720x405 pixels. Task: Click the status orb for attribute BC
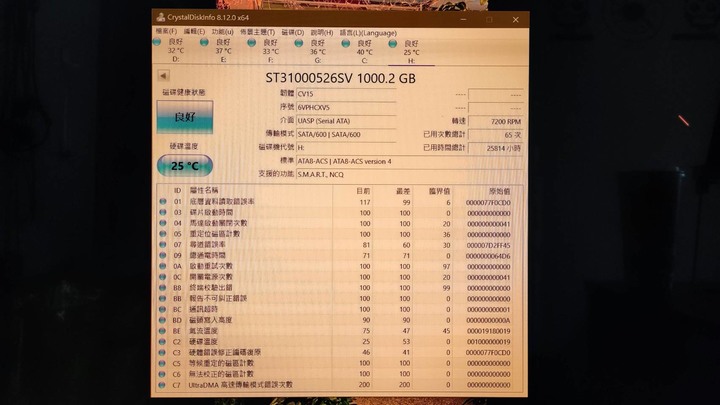[x=163, y=309]
